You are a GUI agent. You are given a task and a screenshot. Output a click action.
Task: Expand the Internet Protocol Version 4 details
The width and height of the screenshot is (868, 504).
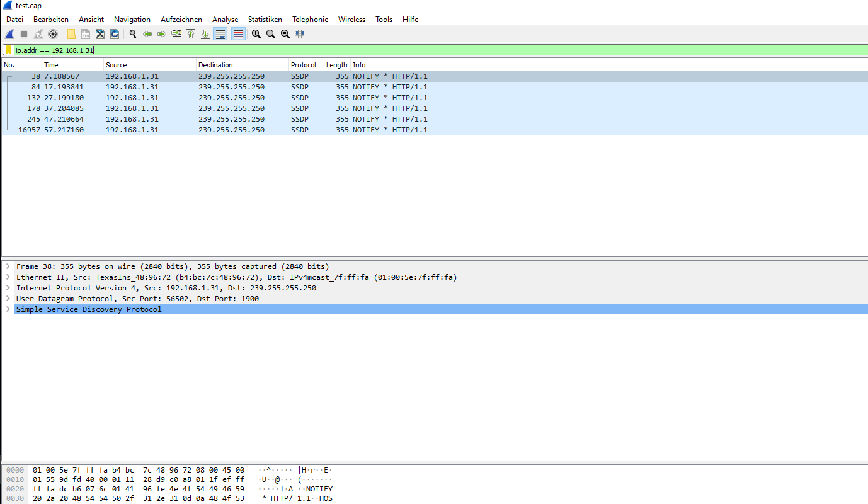pyautogui.click(x=8, y=288)
